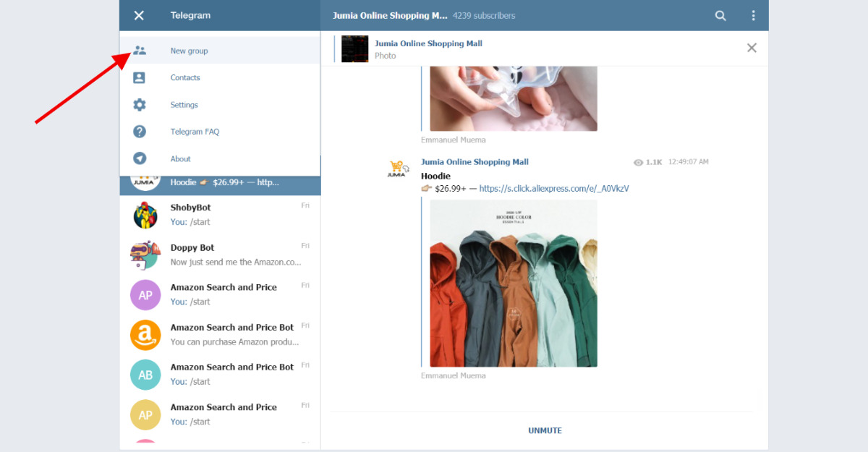Image resolution: width=868 pixels, height=452 pixels.
Task: Select New group from the menu
Action: [x=220, y=51]
